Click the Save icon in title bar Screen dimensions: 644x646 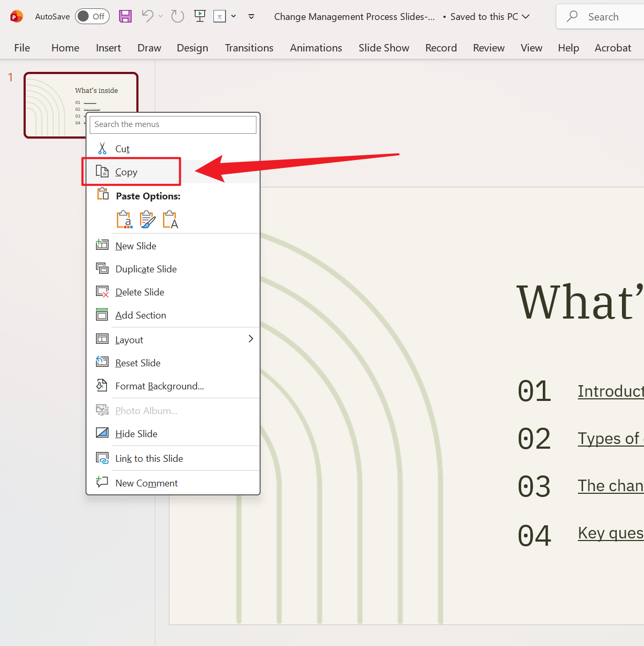[125, 16]
